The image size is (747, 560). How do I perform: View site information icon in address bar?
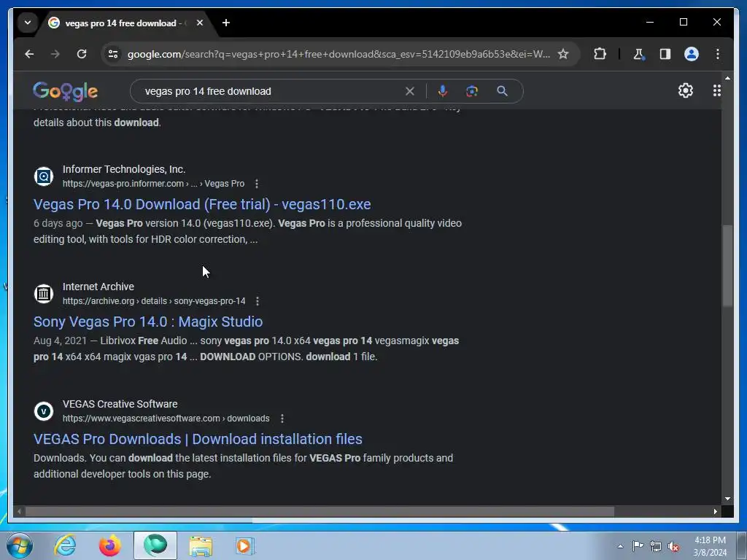click(x=113, y=54)
